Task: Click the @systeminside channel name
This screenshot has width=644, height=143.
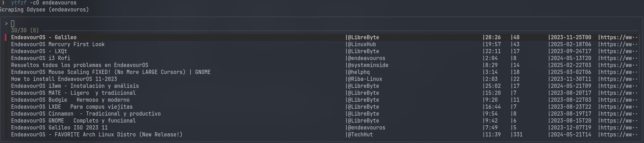Action: pos(368,65)
